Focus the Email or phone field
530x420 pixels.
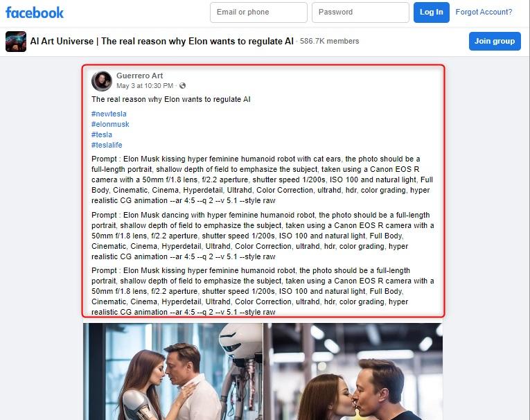tap(258, 12)
